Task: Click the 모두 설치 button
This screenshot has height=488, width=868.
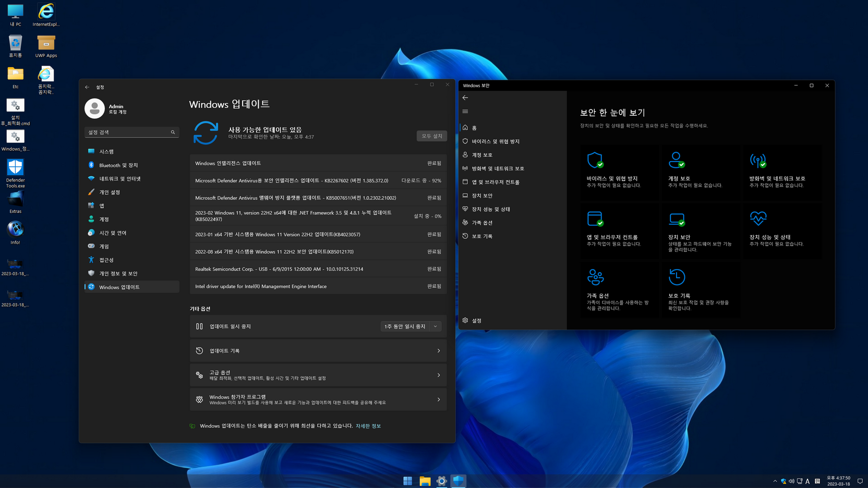Action: 432,136
